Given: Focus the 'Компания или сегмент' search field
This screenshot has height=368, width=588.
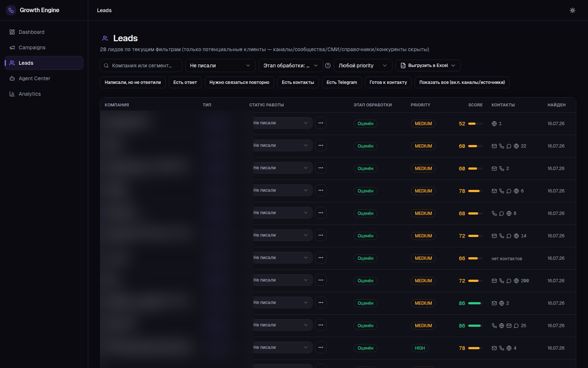Looking at the screenshot, I should tap(141, 66).
